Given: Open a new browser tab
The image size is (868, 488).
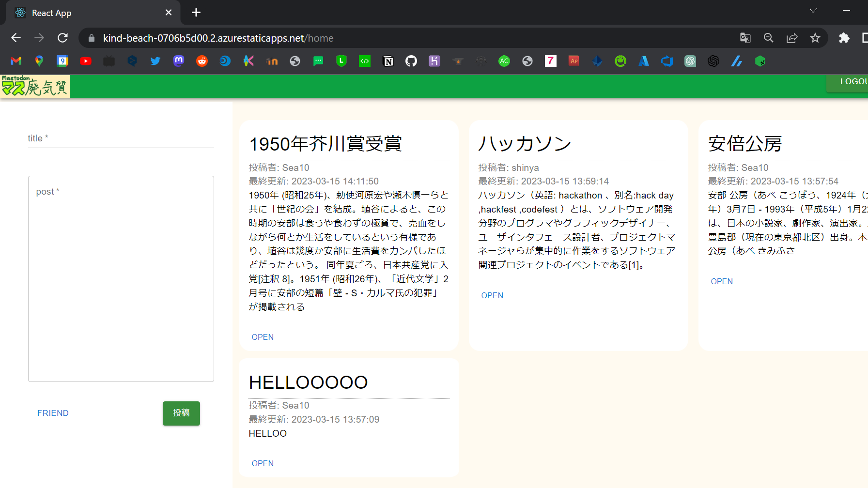Looking at the screenshot, I should tap(196, 13).
